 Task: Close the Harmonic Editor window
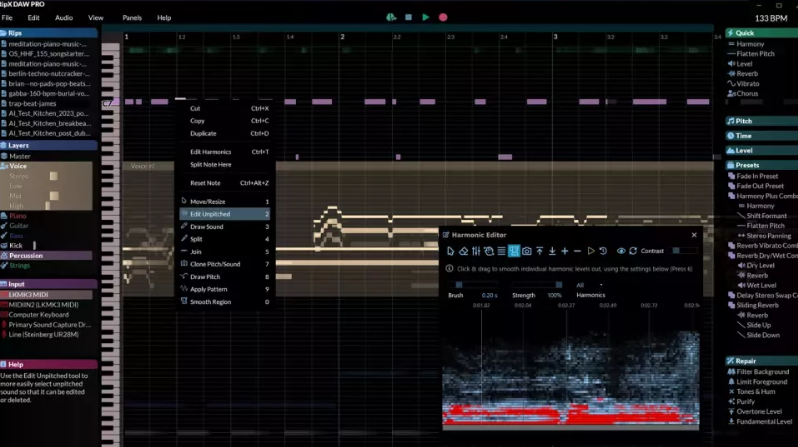[x=694, y=235]
